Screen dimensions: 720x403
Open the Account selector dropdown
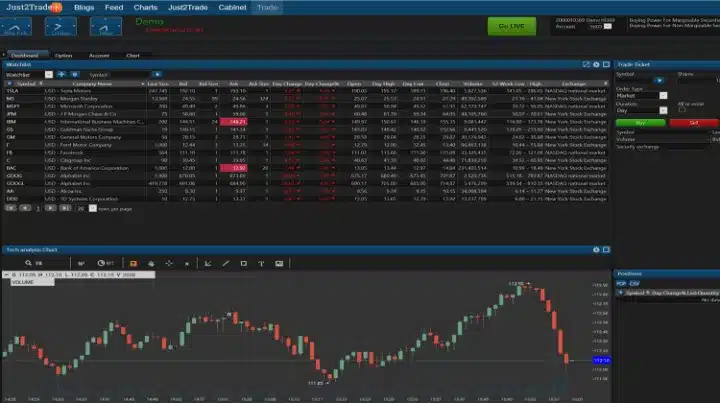coord(609,27)
